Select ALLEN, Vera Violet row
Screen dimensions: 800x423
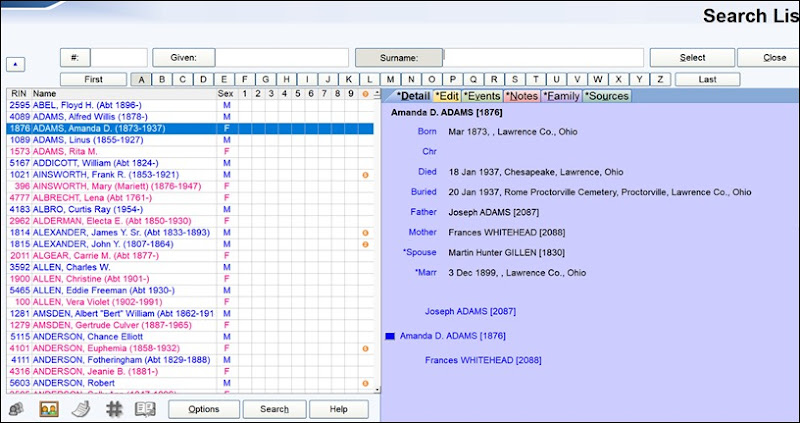point(190,302)
